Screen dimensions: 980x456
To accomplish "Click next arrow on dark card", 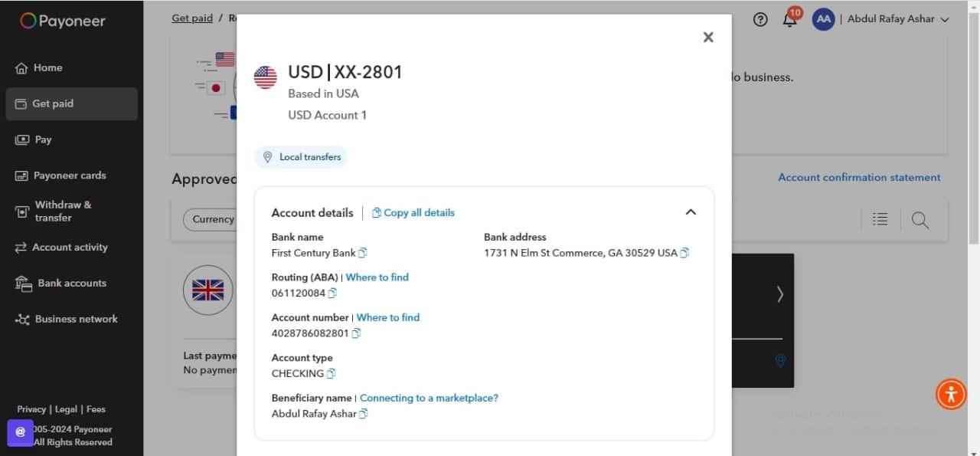I will (780, 294).
